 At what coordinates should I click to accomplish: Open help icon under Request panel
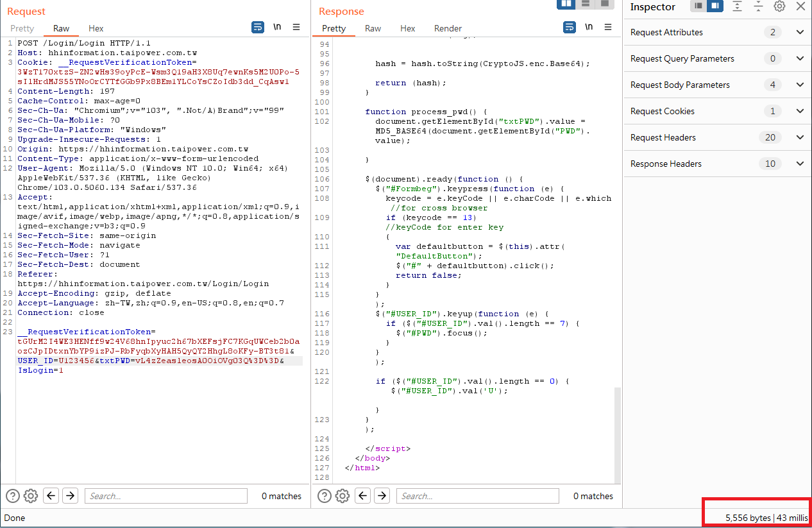point(13,495)
